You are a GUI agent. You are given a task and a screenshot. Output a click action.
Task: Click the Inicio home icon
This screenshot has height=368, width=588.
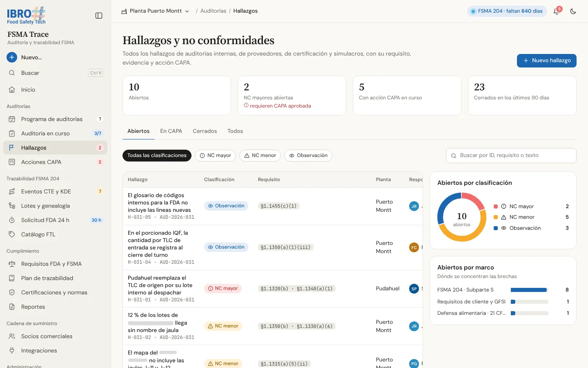pos(12,90)
